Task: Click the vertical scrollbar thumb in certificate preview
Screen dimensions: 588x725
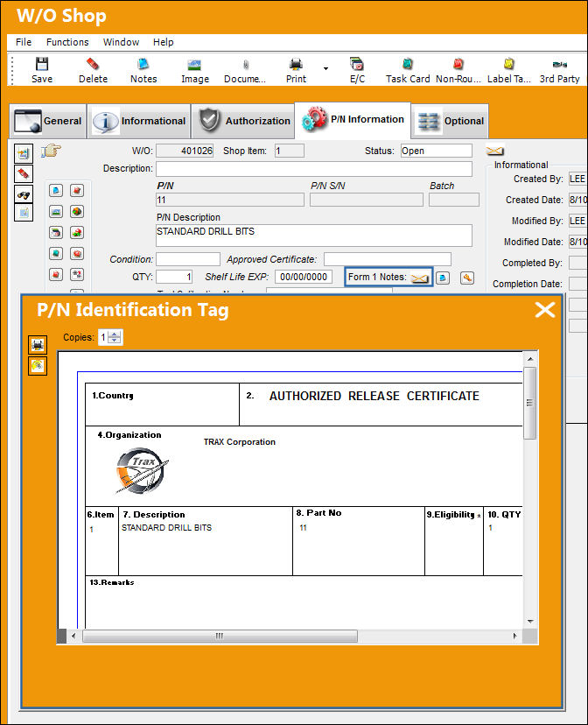Action: 529,403
